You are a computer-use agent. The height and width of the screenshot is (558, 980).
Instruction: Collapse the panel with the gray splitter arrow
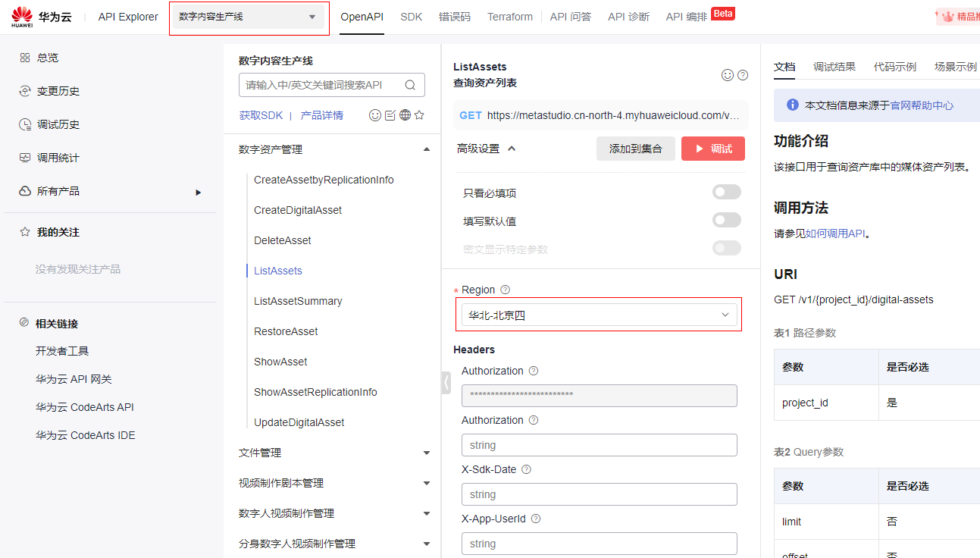click(x=446, y=383)
